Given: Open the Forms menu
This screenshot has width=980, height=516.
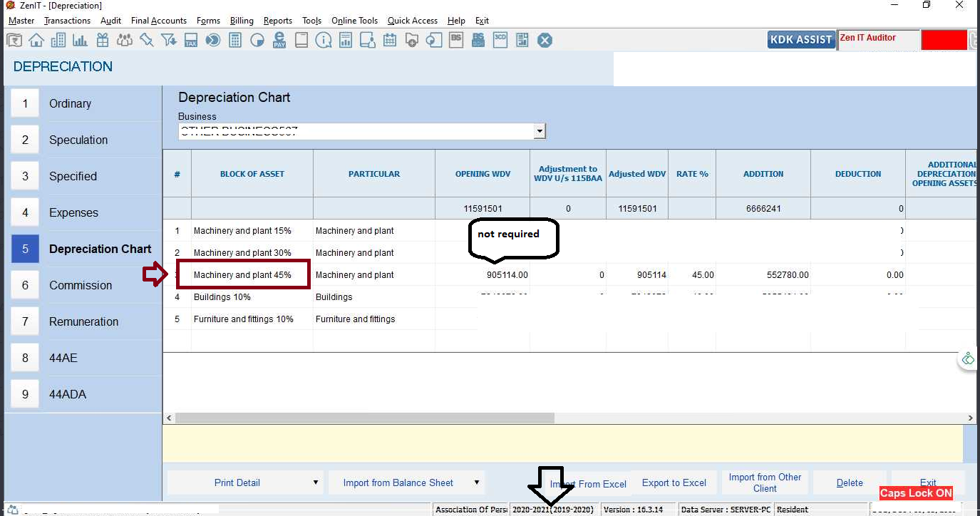Looking at the screenshot, I should [208, 21].
